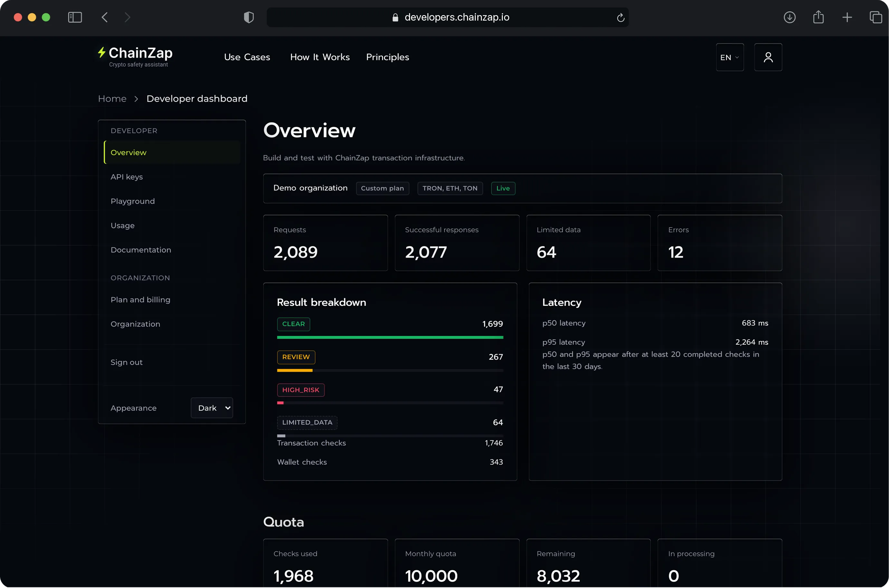
Task: Click the Monthly quota 10,000 card
Action: pyautogui.click(x=457, y=563)
